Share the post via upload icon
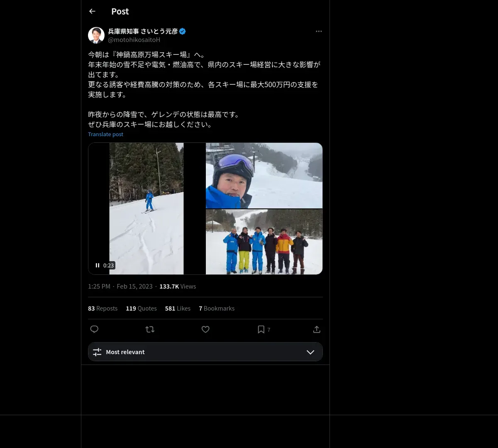Viewport: 498px width, 448px height. point(317,329)
